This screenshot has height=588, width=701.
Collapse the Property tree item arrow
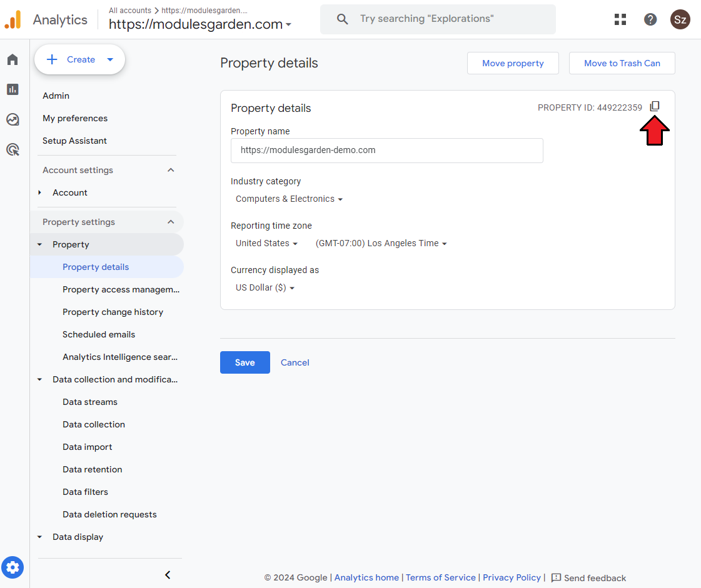tap(40, 244)
